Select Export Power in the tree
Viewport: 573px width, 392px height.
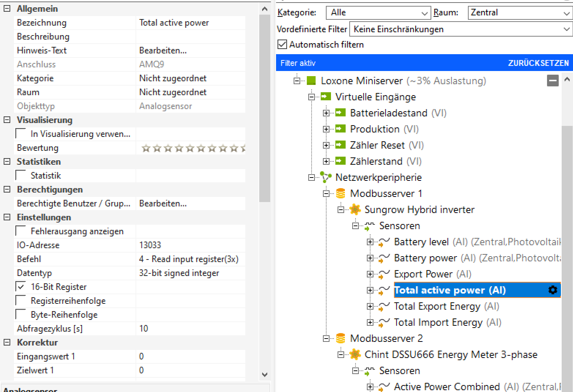click(x=423, y=274)
